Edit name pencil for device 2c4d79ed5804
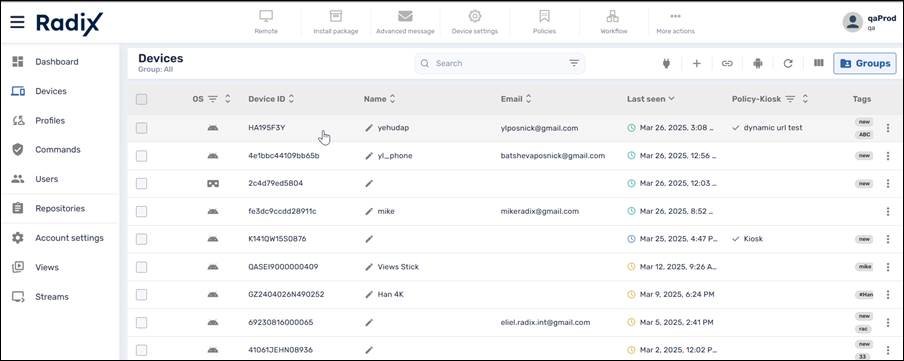Image resolution: width=904 pixels, height=361 pixels. tap(369, 183)
